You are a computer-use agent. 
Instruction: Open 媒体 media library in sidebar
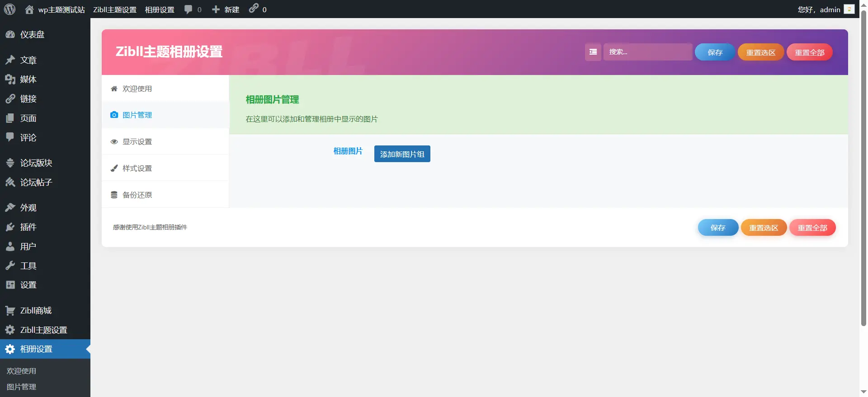tap(28, 79)
